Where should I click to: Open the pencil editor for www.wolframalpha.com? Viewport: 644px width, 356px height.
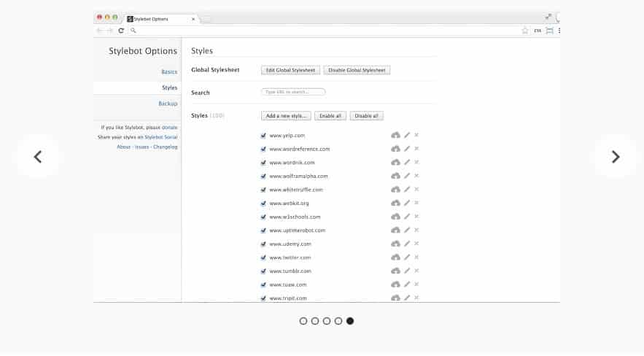407,176
